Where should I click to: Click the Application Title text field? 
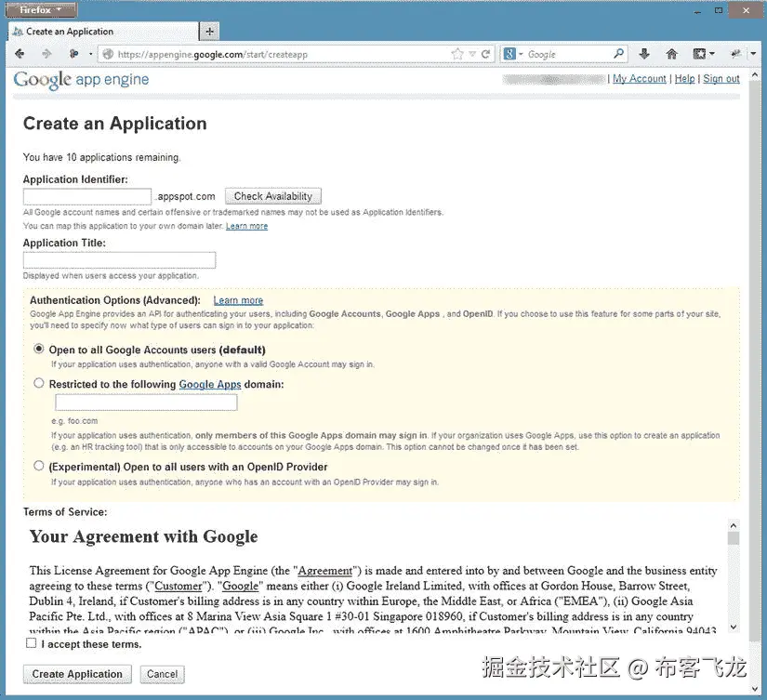pos(119,259)
